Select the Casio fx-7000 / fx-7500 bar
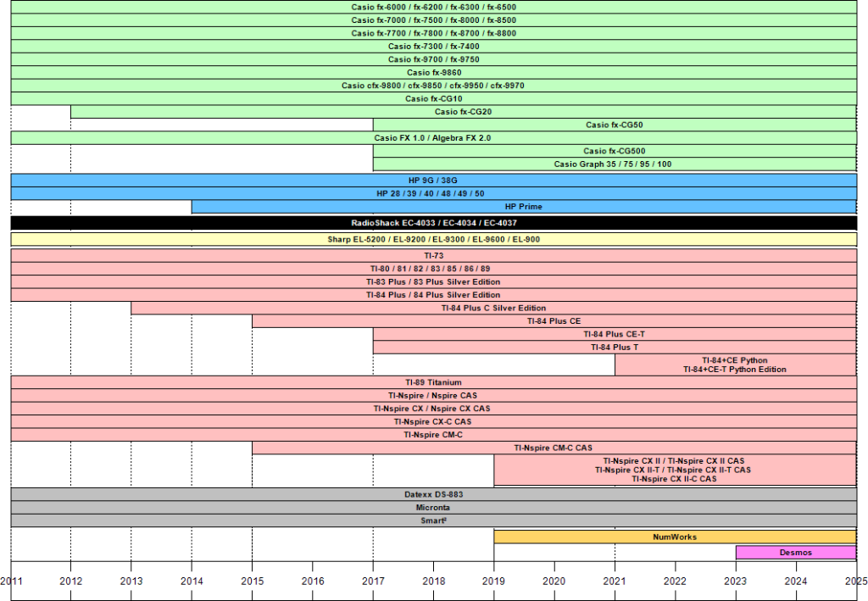 (434, 20)
